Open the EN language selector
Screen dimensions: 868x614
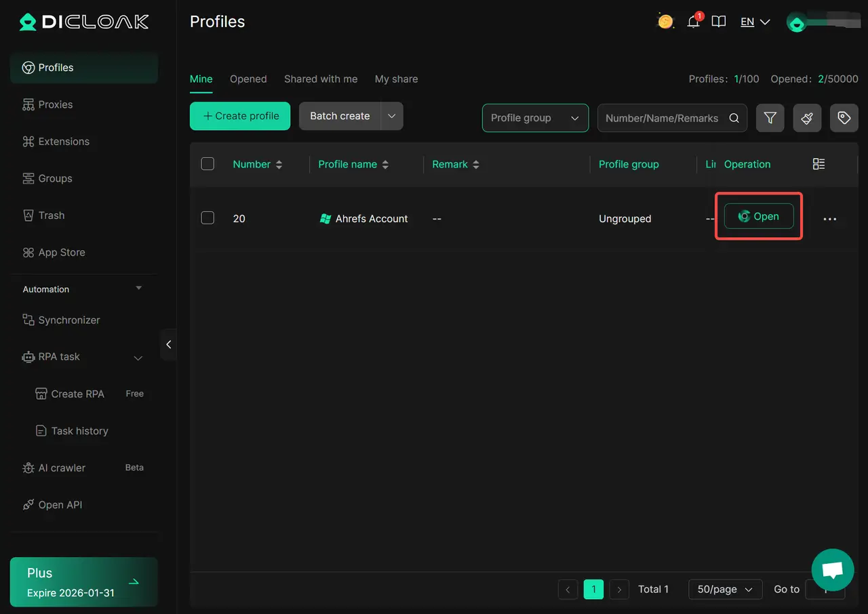[x=755, y=22]
